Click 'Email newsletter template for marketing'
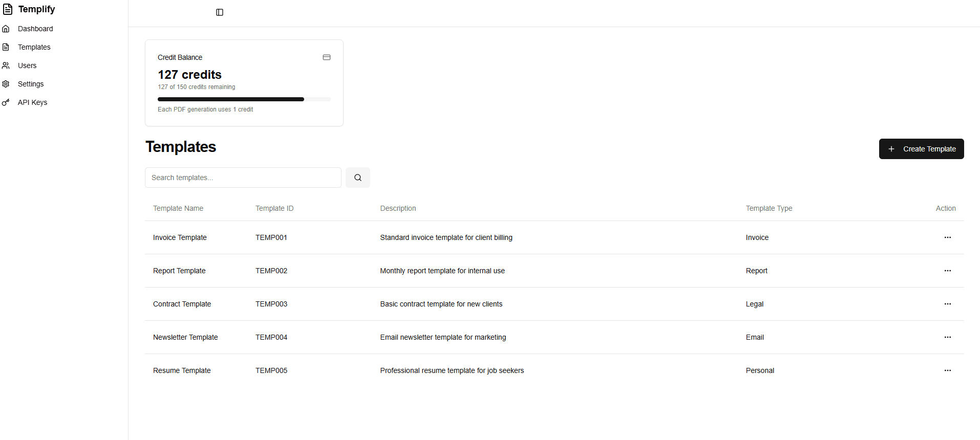The width and height of the screenshot is (980, 440). [x=443, y=337]
